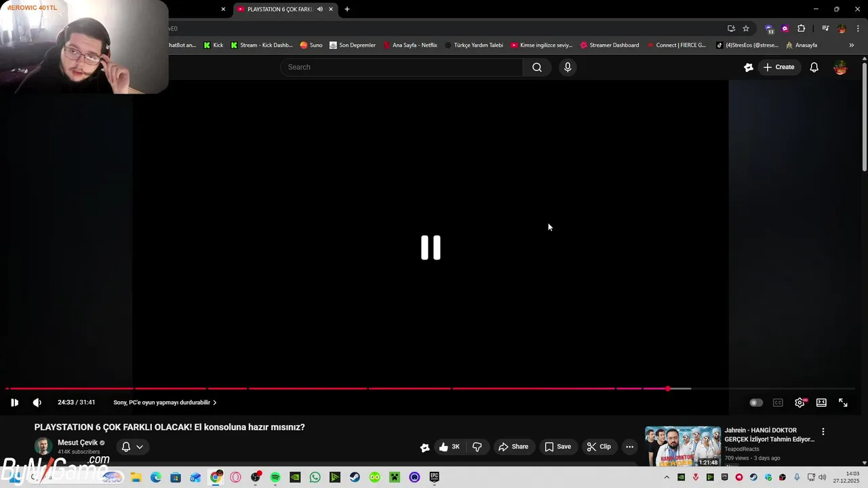Open Streamer Dashboard bookmark
Image resolution: width=868 pixels, height=488 pixels.
click(610, 45)
